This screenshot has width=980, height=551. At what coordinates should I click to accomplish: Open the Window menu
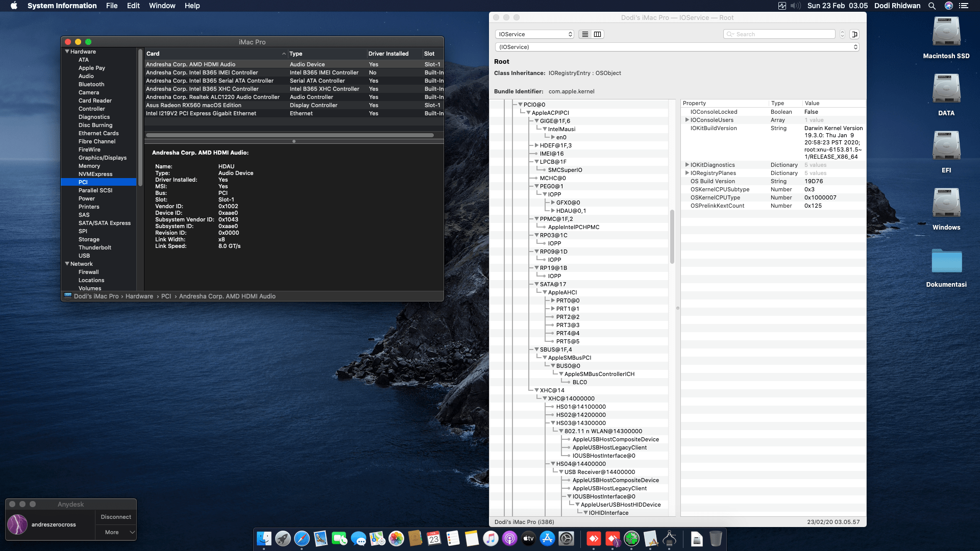162,6
